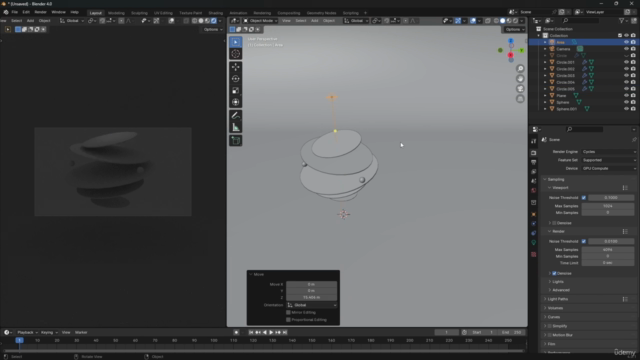Open the timeline Keying popover
640x360 pixels.
(x=49, y=332)
